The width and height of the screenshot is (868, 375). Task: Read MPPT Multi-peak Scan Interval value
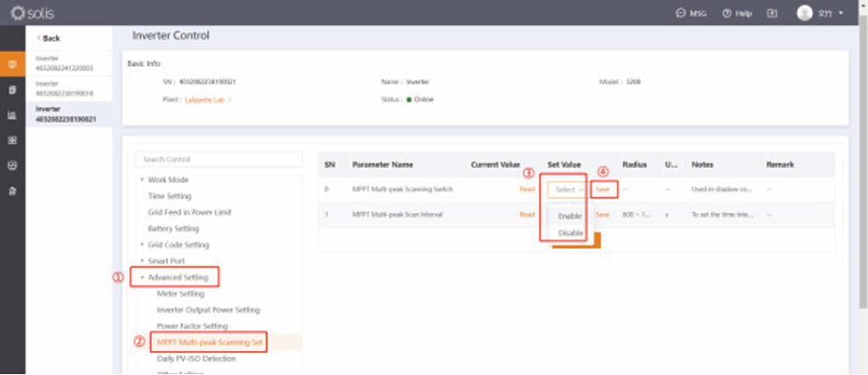527,214
